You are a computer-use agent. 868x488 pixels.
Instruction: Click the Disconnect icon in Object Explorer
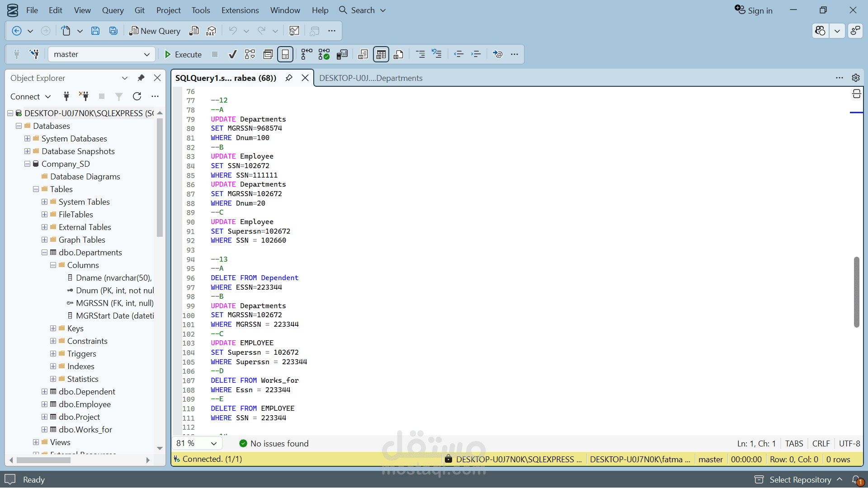pos(84,96)
